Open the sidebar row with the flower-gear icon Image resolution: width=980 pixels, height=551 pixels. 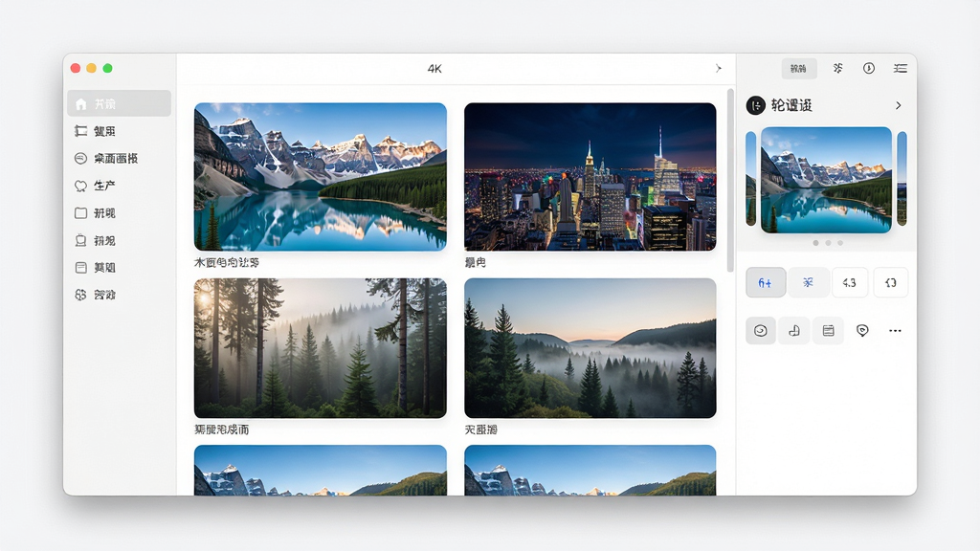pyautogui.click(x=119, y=295)
